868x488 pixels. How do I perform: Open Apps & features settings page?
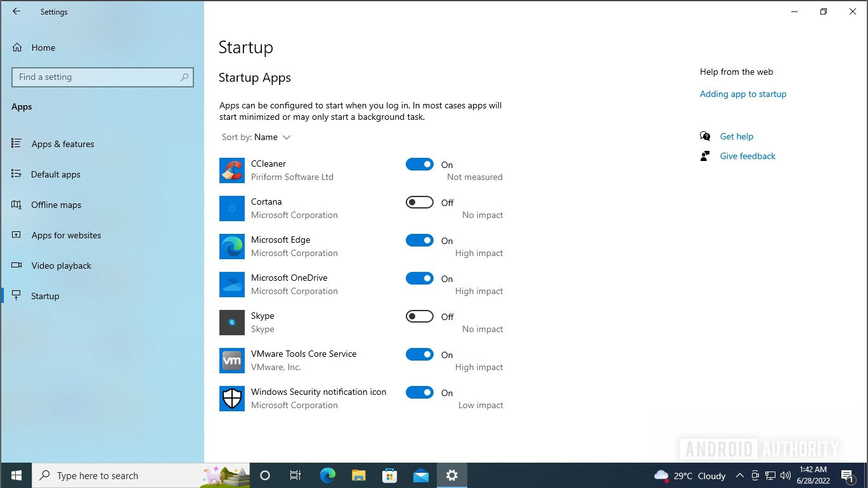[63, 144]
